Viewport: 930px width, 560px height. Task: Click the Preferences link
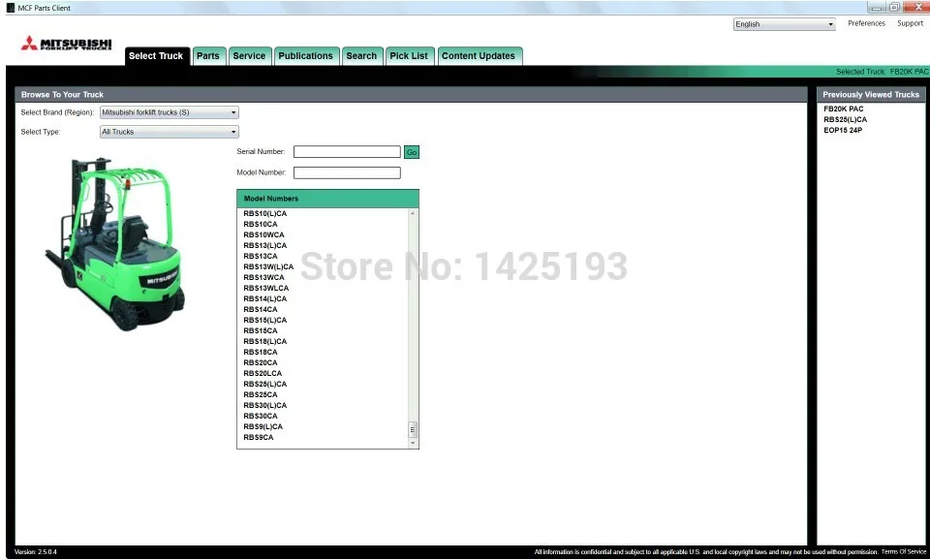pyautogui.click(x=866, y=23)
